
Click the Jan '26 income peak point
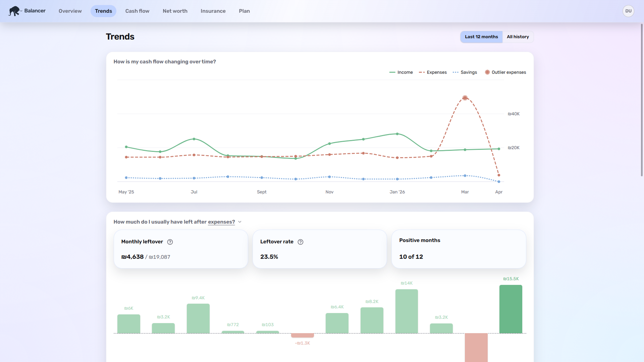click(x=397, y=134)
